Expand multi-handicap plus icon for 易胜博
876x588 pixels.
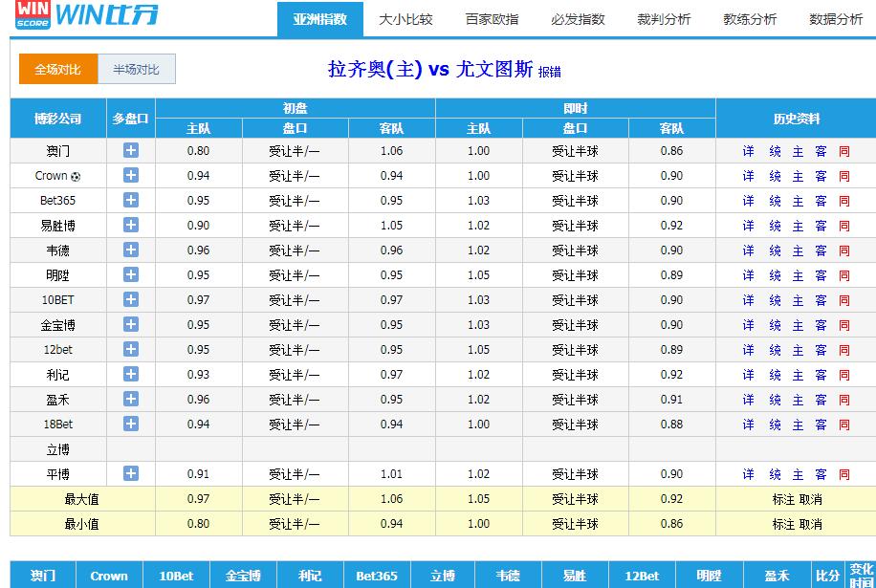[131, 225]
